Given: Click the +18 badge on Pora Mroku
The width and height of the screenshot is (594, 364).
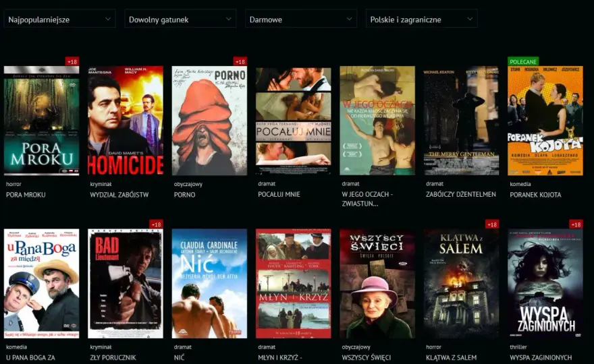Looking at the screenshot, I should [x=72, y=61].
